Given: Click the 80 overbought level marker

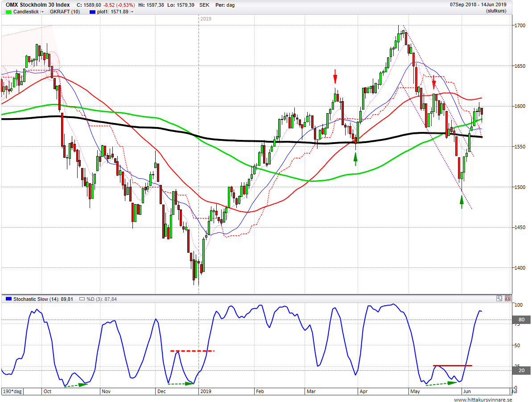Looking at the screenshot, I should 521,320.
